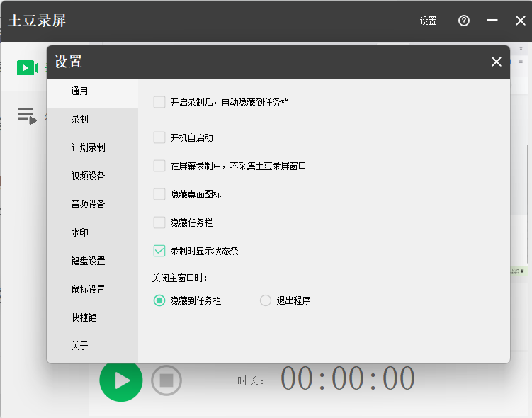The width and height of the screenshot is (532, 418).
Task: Click the 关闭主窗口时 label
Action: [x=179, y=278]
